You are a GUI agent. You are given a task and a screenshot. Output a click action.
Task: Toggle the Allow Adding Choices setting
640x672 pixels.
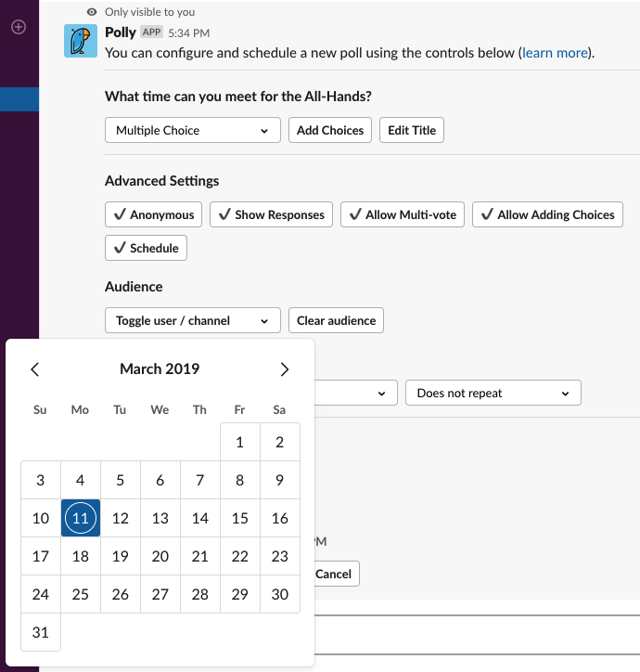[547, 214]
